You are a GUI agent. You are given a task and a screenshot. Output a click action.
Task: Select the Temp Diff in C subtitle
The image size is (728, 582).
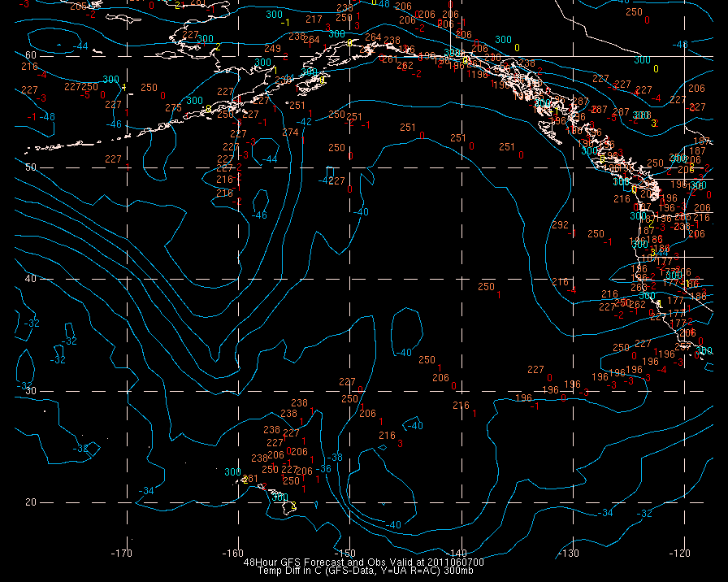point(365,571)
